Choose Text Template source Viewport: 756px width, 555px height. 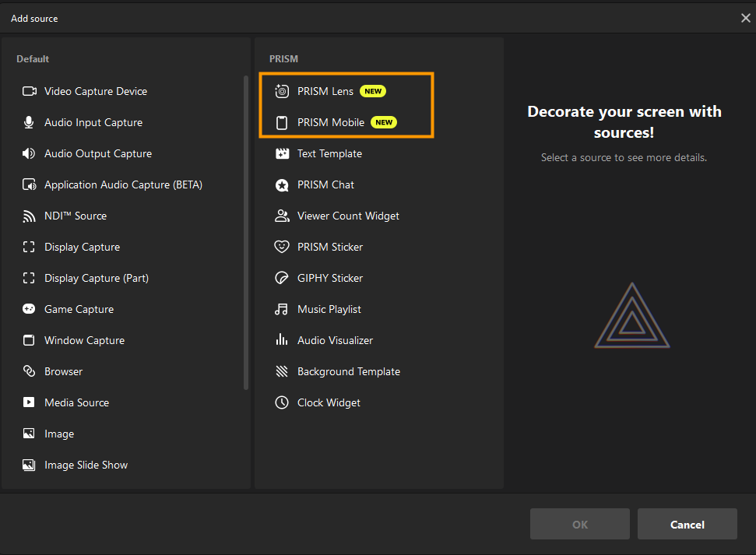pos(329,153)
